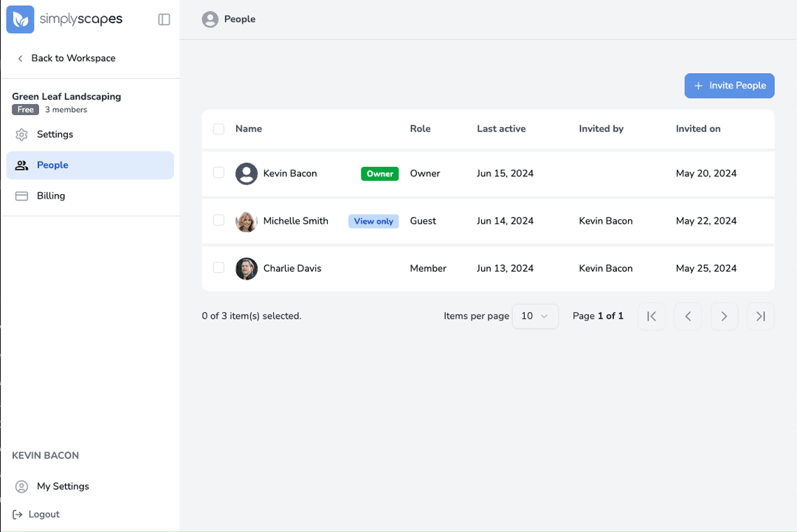Screen dimensions: 797x532
Task: Go to the first page arrow
Action: [x=651, y=317]
